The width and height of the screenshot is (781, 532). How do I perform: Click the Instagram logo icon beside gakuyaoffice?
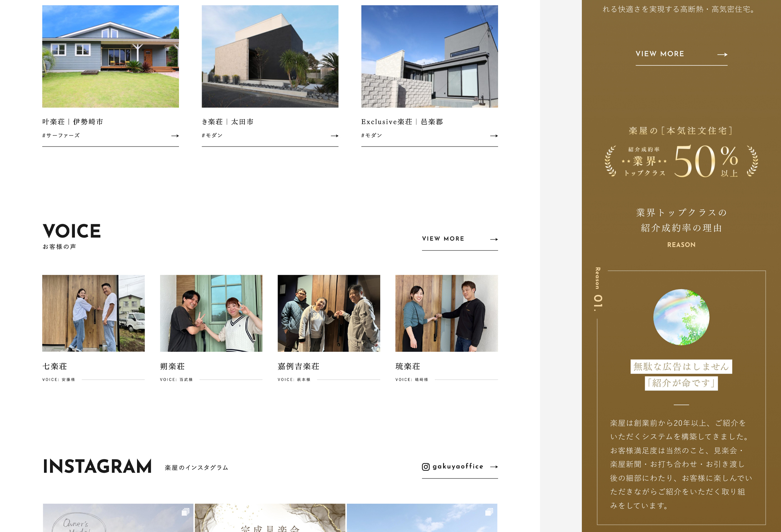[426, 467]
